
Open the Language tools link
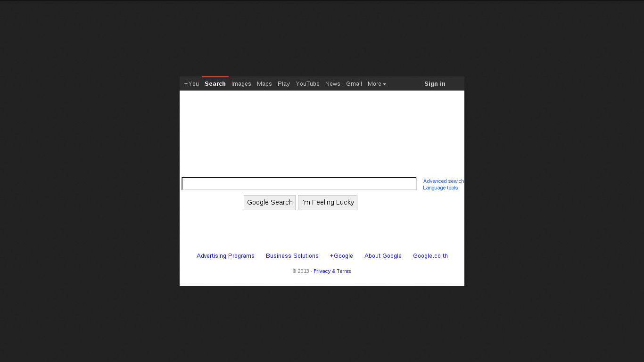click(x=440, y=188)
